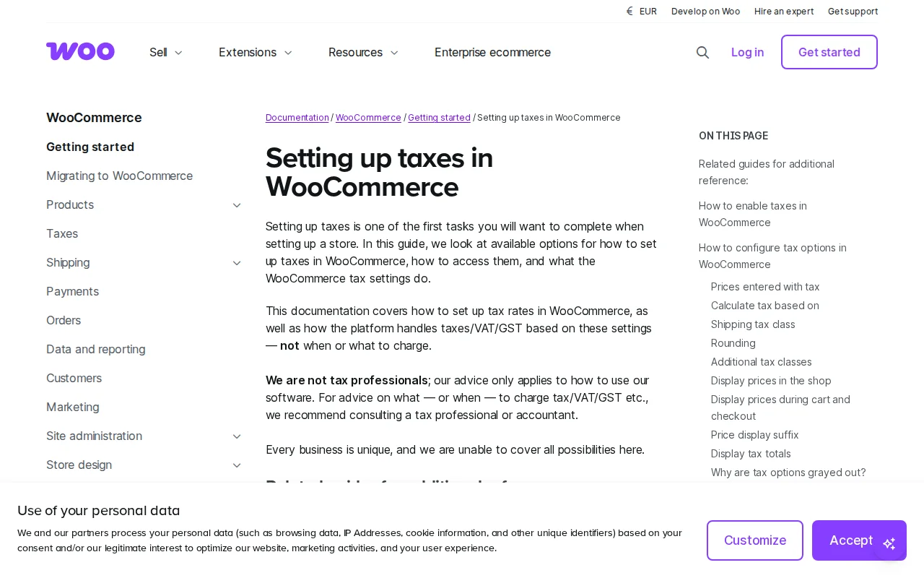This screenshot has width=924, height=578.
Task: Follow the Documentation breadcrumb link
Action: click(297, 117)
